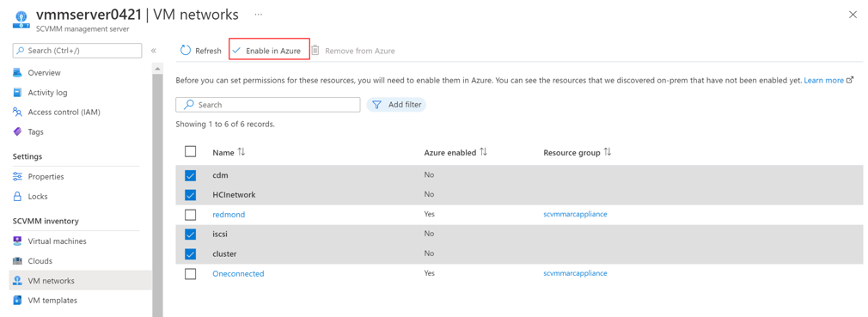Toggle the select-all checkbox in the table header
868x317 pixels.
coord(191,151)
